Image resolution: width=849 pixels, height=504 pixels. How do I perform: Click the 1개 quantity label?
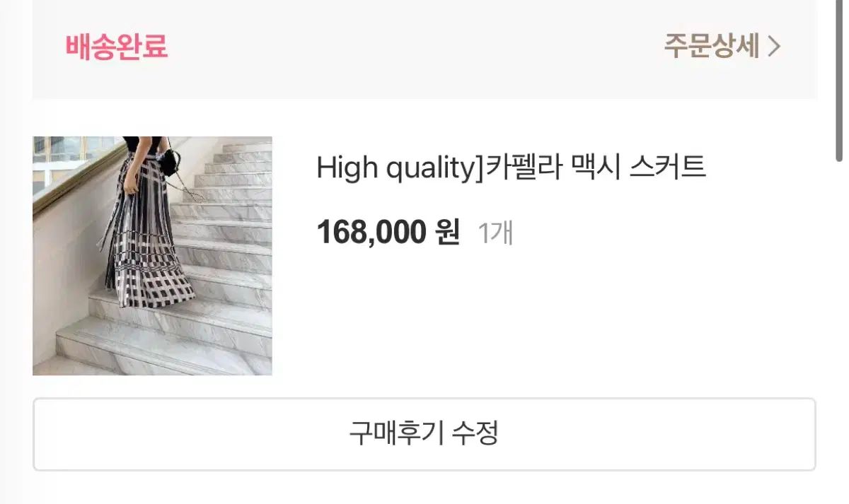(x=495, y=233)
